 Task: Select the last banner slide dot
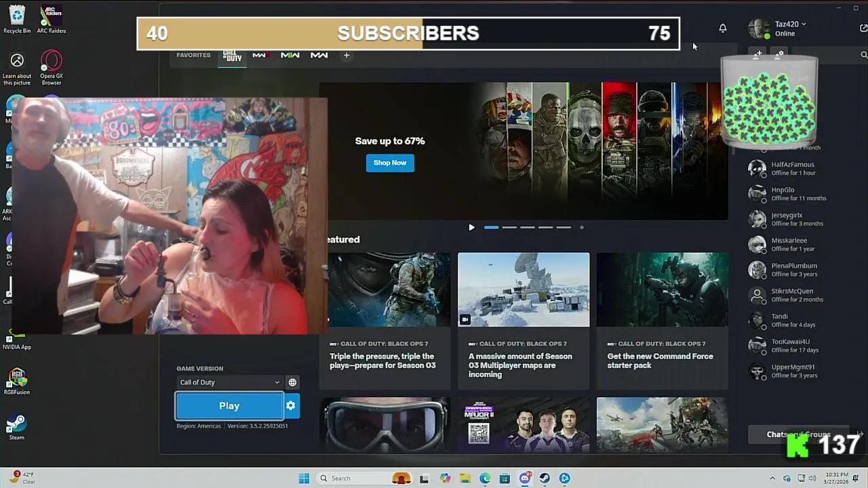[581, 227]
